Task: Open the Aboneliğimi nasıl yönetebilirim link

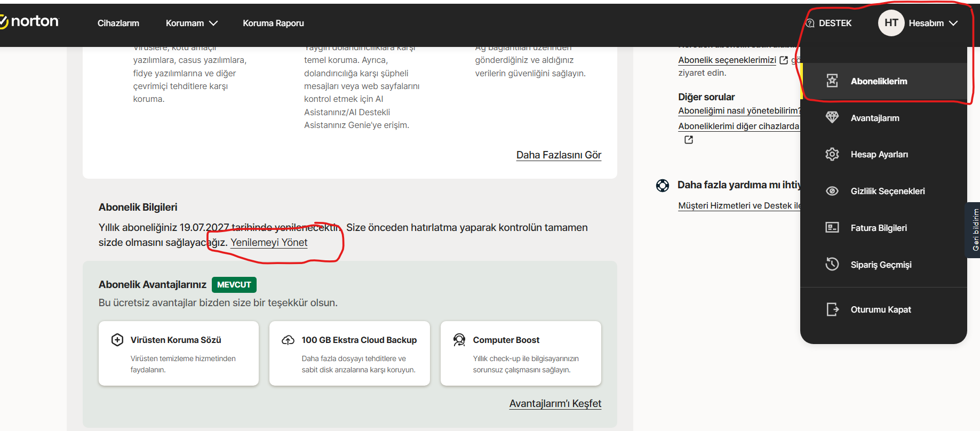Action: coord(739,111)
